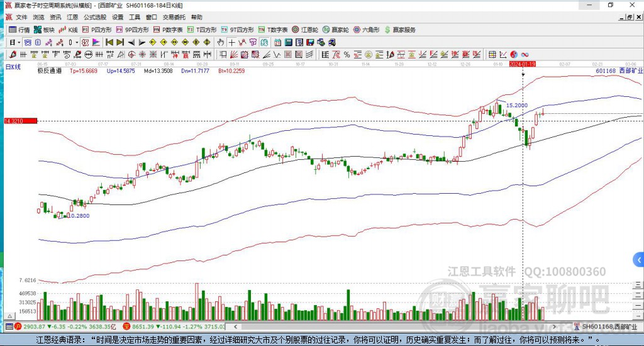
Task: Open the 板块 sectors view
Action: pos(45,30)
